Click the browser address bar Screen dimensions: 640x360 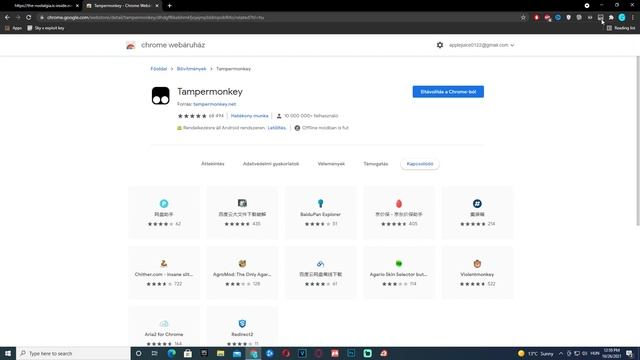[278, 18]
